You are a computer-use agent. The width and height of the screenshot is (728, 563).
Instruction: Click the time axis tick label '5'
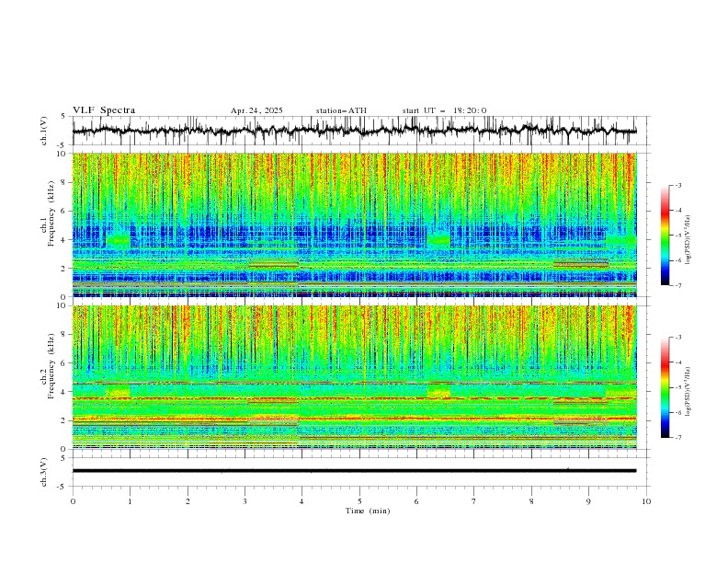pos(359,501)
